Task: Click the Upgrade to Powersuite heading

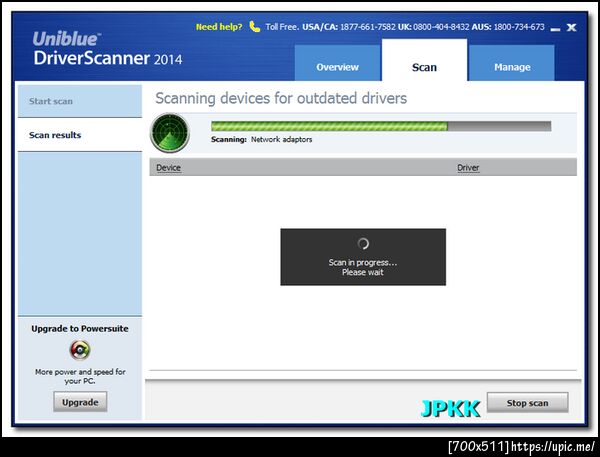Action: [x=80, y=328]
